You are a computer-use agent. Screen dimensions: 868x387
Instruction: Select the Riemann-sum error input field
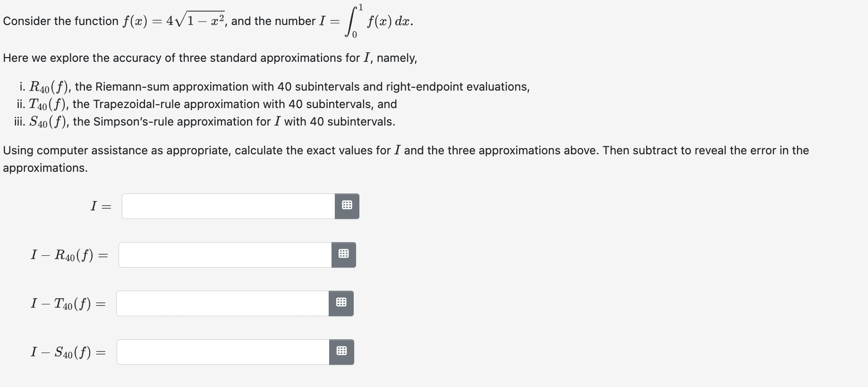(224, 254)
